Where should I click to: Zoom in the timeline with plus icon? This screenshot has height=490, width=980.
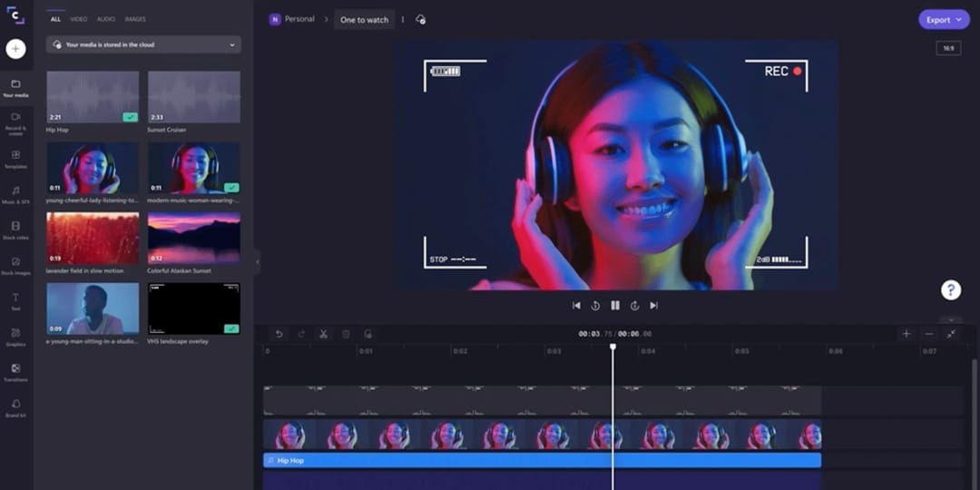click(906, 334)
